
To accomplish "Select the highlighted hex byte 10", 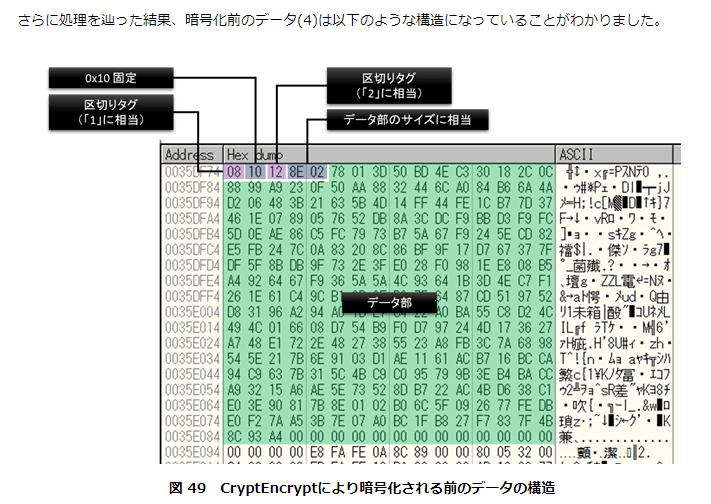I will coord(256,171).
